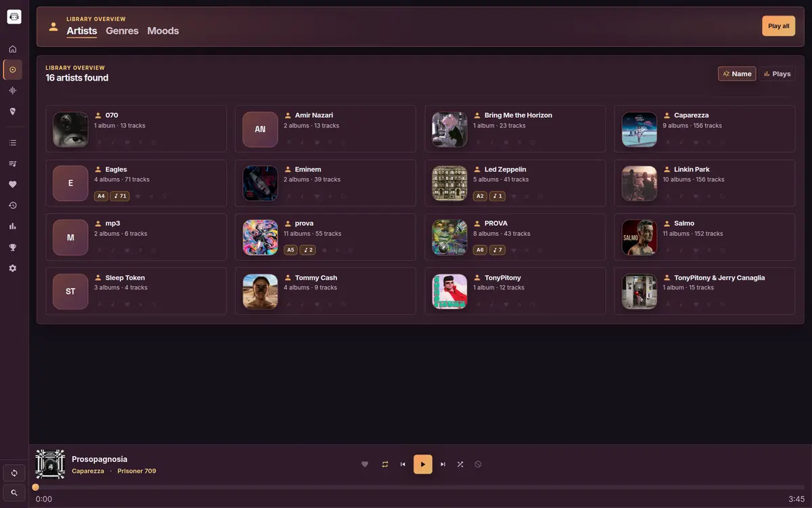Open the Salmo cover thumbnail
Viewport: 812px width, 508px height.
(x=639, y=238)
